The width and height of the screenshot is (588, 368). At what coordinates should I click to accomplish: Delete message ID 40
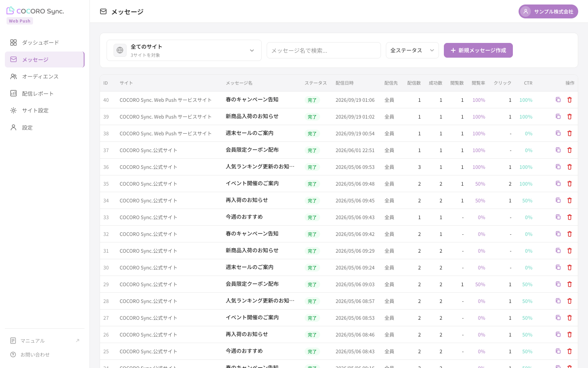click(570, 100)
